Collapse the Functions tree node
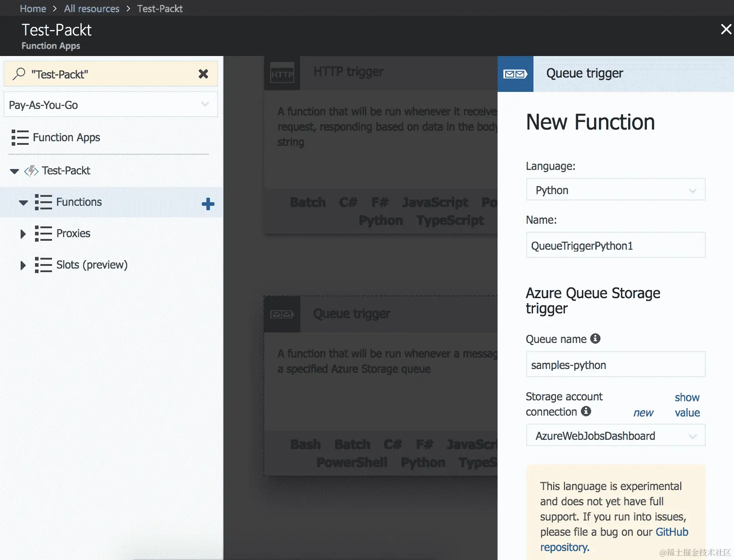The height and width of the screenshot is (560, 734). 23,202
